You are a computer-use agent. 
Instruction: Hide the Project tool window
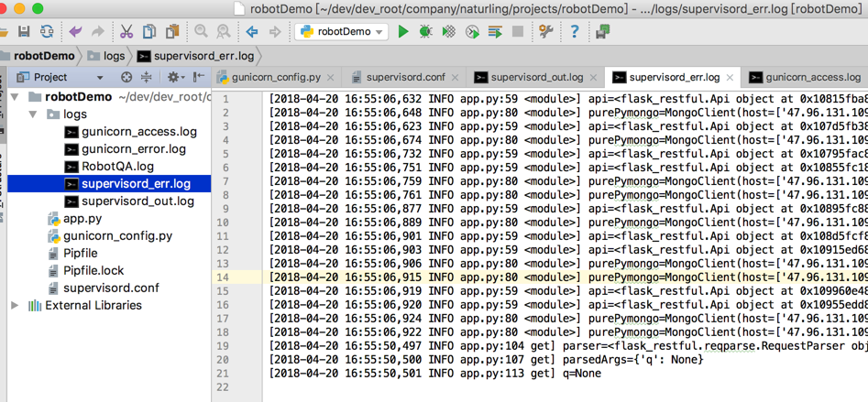(x=199, y=77)
